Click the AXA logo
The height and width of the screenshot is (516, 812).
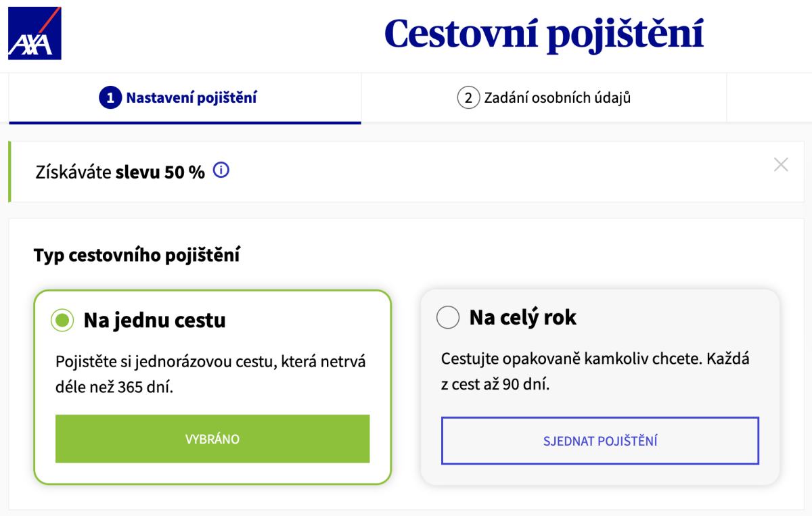point(34,32)
